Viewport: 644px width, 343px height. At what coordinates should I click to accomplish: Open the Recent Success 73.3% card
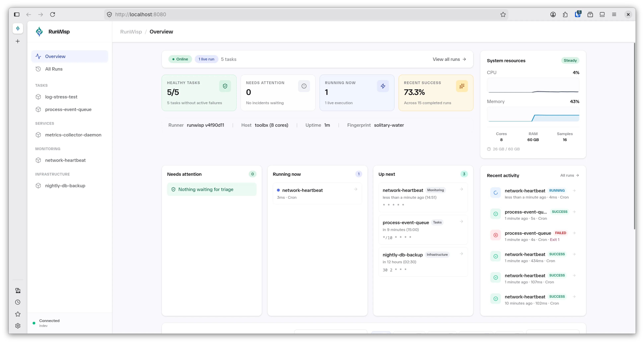point(436,93)
